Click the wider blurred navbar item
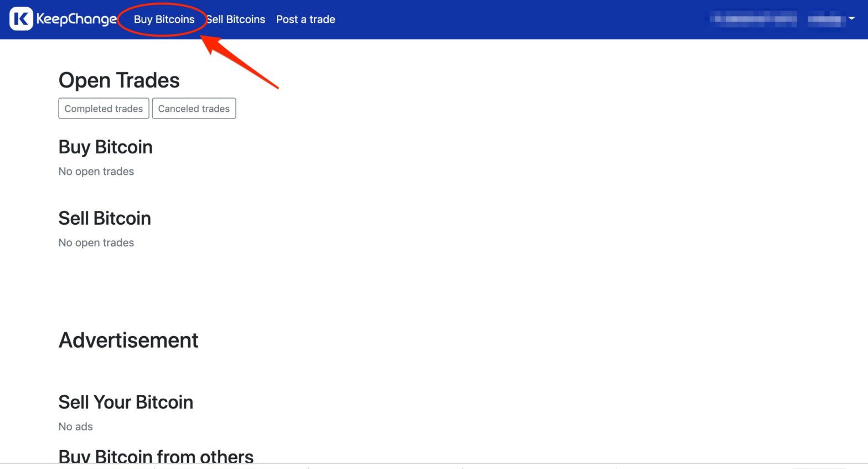This screenshot has height=469, width=868. pyautogui.click(x=753, y=19)
